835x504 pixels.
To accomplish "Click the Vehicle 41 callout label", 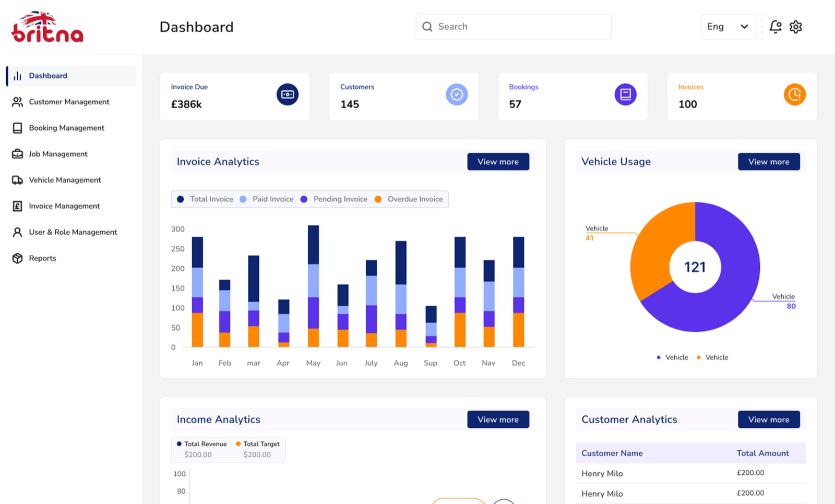I will click(597, 233).
